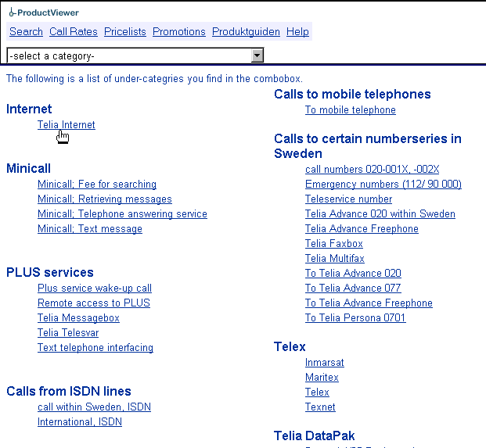Open Minicall; Retrieving messages link
The image size is (486, 448).
pos(105,199)
